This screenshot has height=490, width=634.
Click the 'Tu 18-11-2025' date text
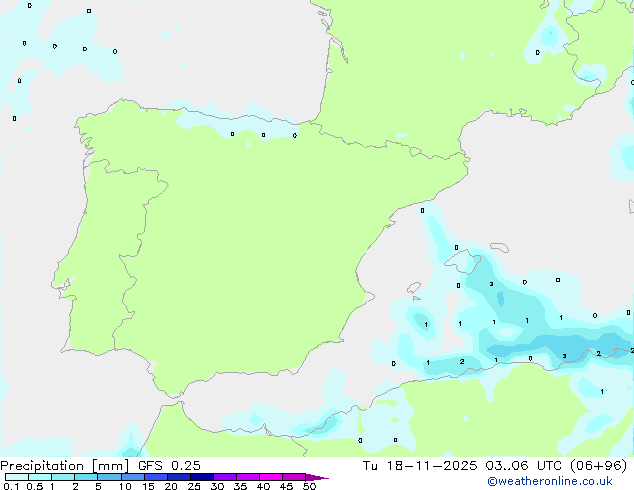420,466
